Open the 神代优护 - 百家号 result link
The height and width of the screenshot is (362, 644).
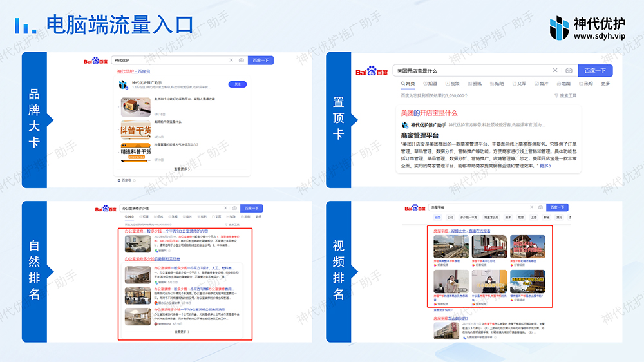click(x=133, y=71)
